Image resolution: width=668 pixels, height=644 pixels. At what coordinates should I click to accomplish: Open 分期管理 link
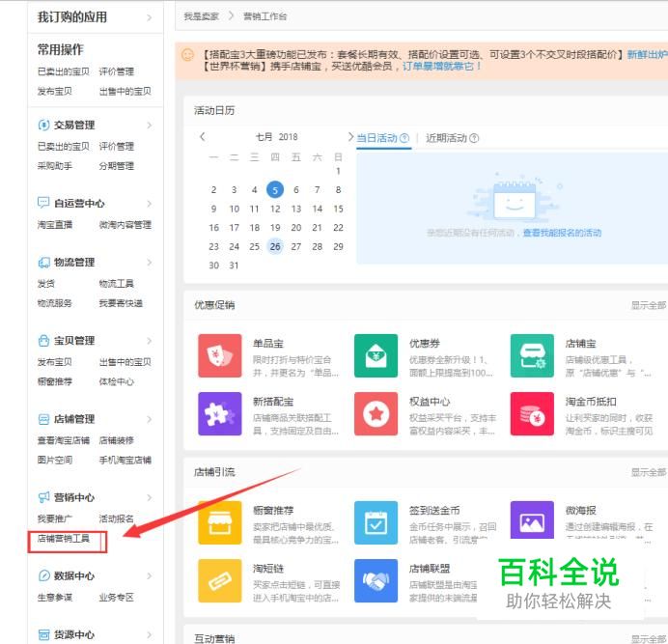pos(116,166)
